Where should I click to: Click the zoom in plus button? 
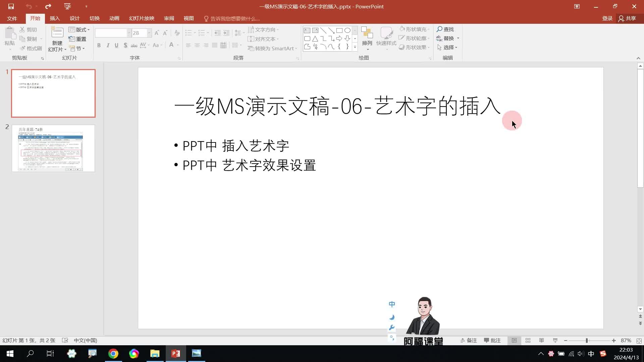click(x=614, y=341)
